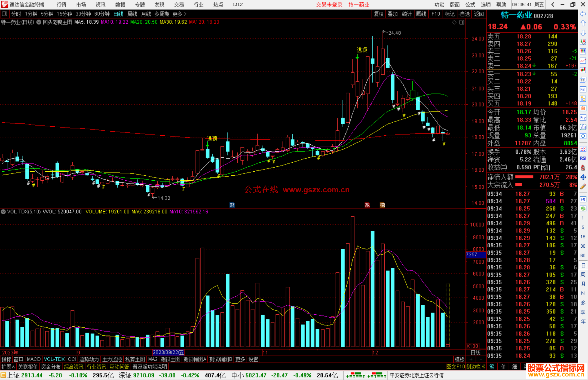
Task: Toggle the VOL-TDX indicator round button
Action: 3,212
